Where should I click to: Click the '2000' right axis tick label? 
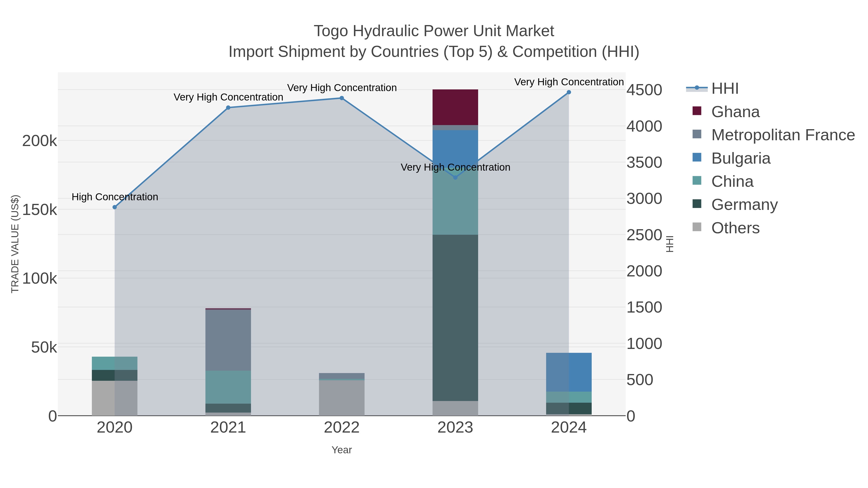pos(644,271)
